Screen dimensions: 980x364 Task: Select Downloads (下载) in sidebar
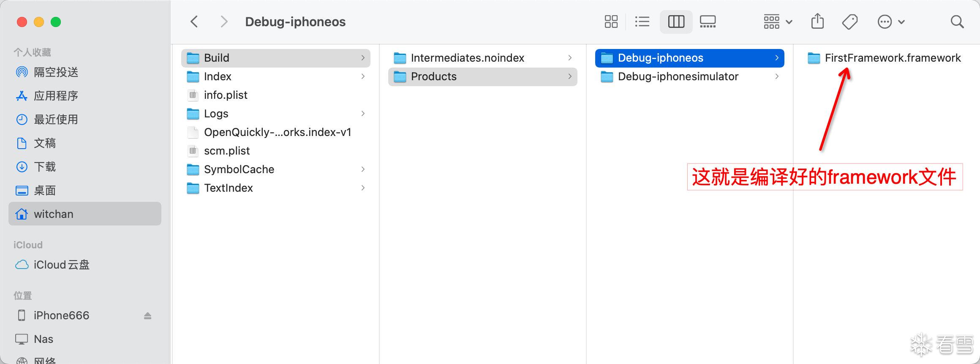click(44, 167)
